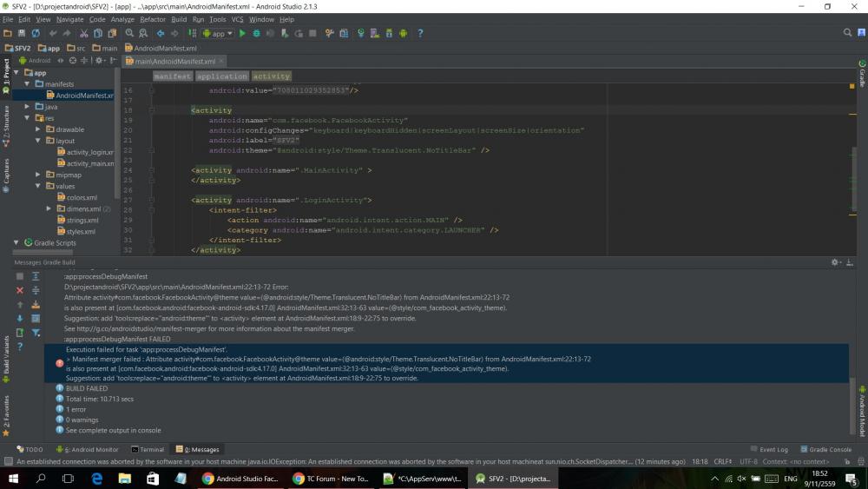The image size is (868, 489).
Task: Open the Gradle Console button
Action: 826,450
